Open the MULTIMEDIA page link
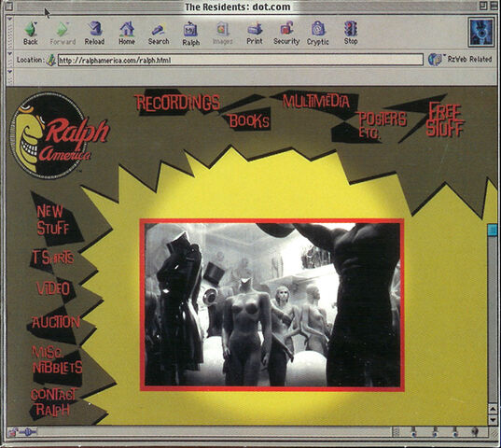The height and width of the screenshot is (448, 501). (315, 101)
